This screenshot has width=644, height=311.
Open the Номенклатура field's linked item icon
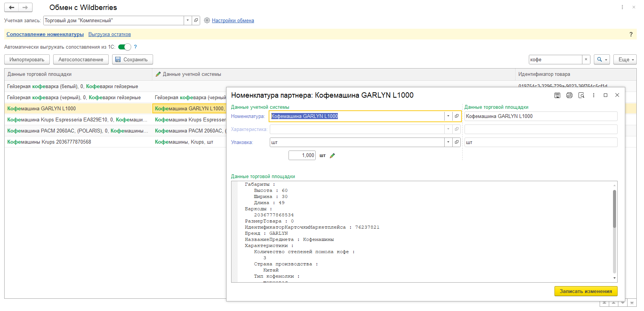tap(457, 116)
